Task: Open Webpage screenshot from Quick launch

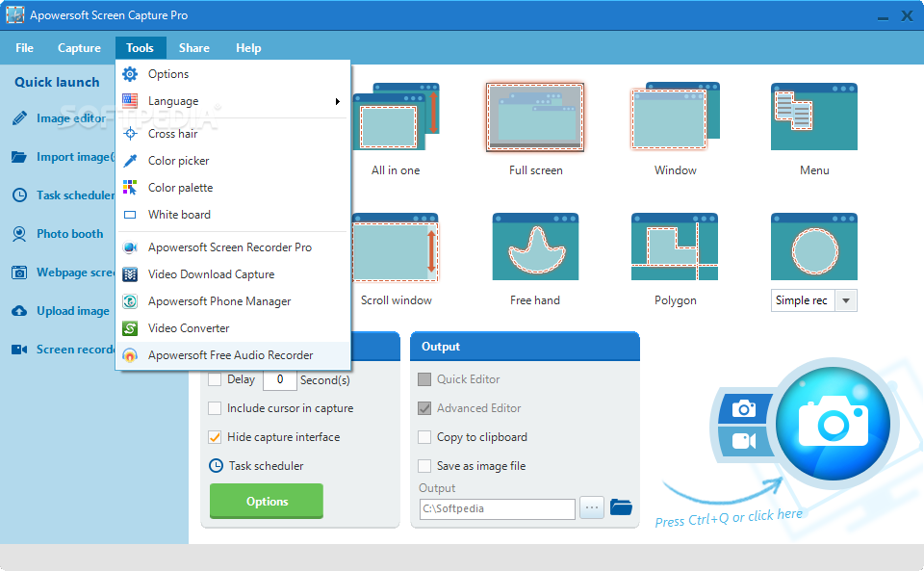Action: tap(63, 273)
